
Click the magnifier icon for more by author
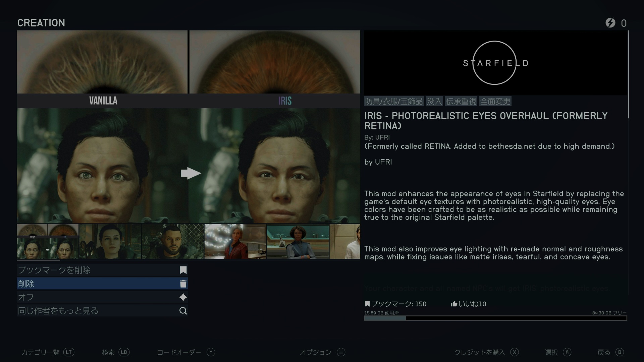[x=183, y=311]
